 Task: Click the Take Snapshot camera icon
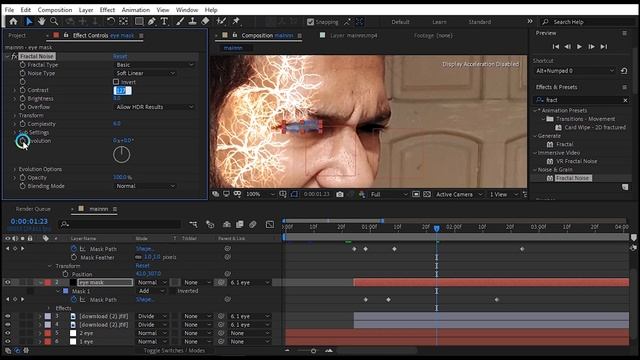click(340, 194)
